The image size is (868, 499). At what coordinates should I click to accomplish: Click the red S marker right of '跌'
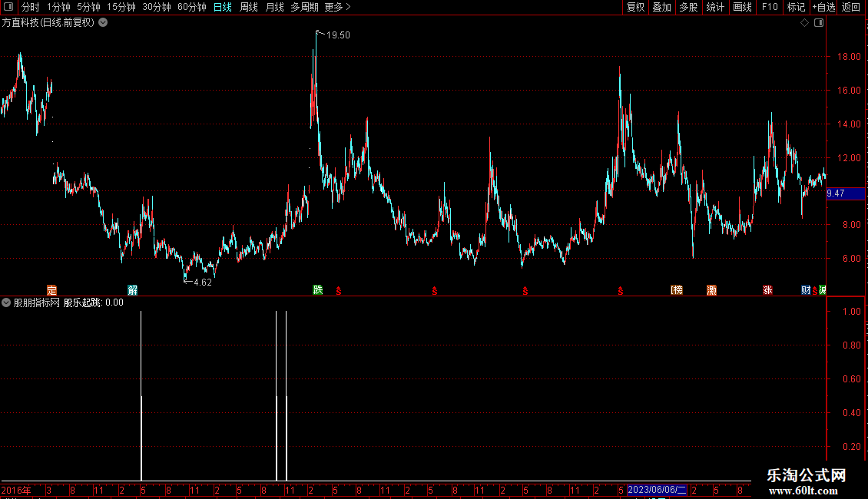coord(339,291)
